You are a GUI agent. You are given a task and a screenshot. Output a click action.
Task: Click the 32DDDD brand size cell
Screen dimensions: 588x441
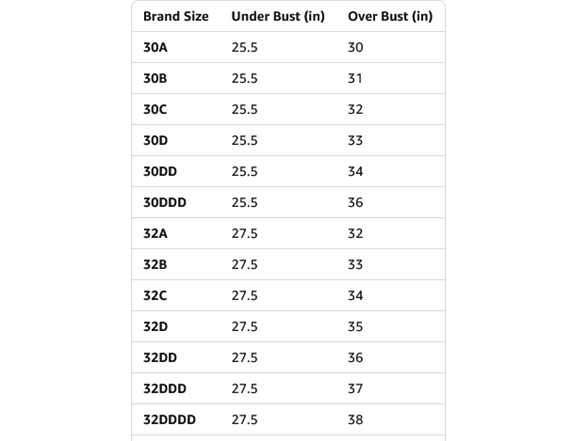pos(170,420)
